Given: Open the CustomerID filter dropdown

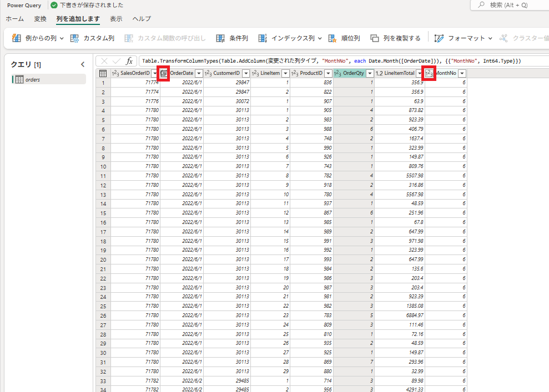Looking at the screenshot, I should (246, 73).
